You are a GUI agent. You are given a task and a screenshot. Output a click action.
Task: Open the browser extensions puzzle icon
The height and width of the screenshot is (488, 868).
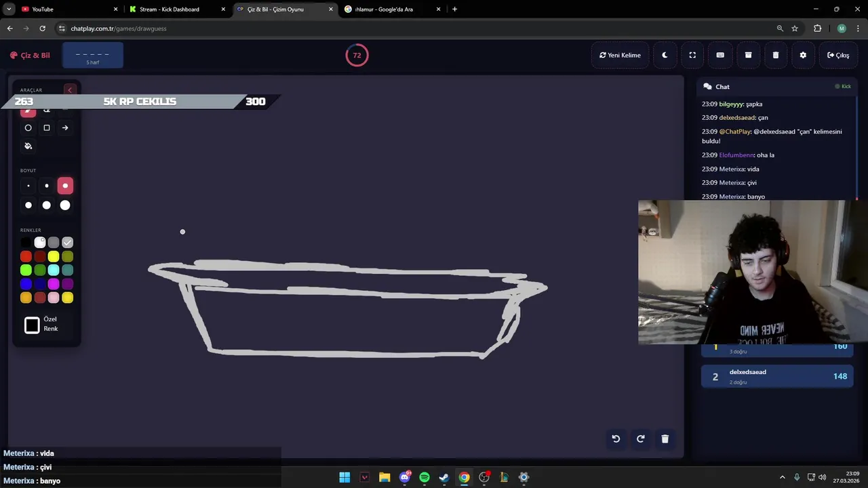pyautogui.click(x=817, y=28)
